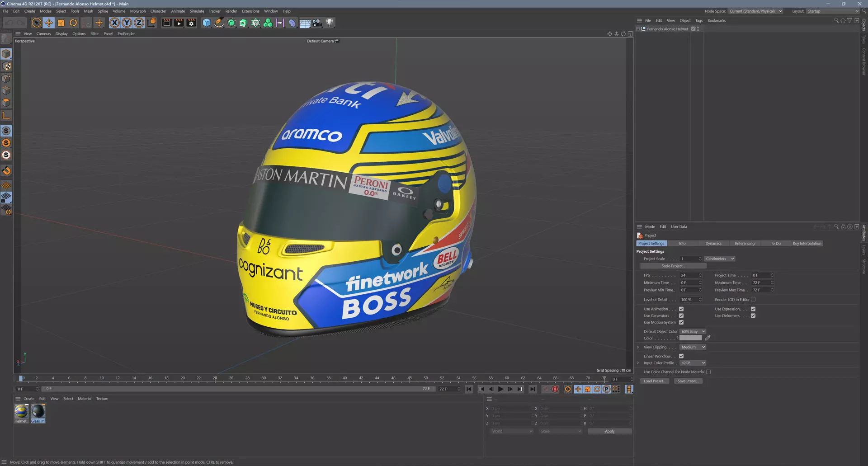Open the Node Space dropdown
The height and width of the screenshot is (466, 868).
pyautogui.click(x=755, y=11)
